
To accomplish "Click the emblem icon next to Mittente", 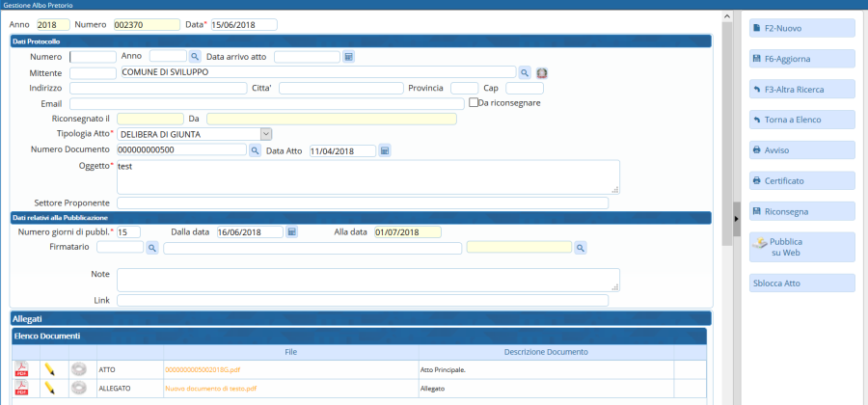I will 542,72.
